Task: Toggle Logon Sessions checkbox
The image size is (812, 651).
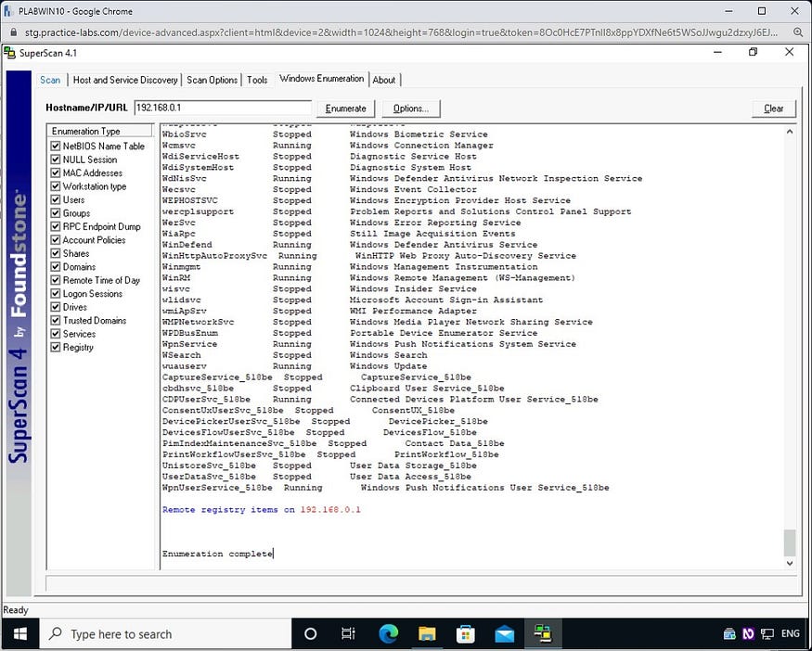Action: [x=56, y=293]
